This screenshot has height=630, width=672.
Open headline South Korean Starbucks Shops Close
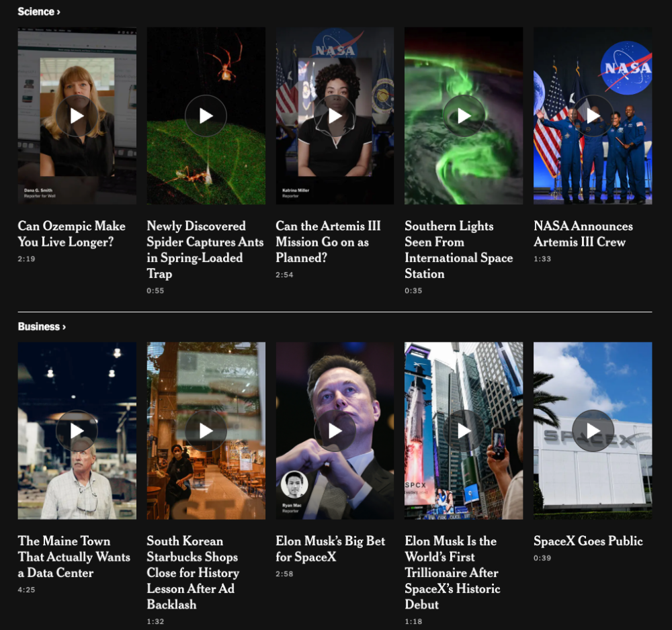tap(193, 573)
